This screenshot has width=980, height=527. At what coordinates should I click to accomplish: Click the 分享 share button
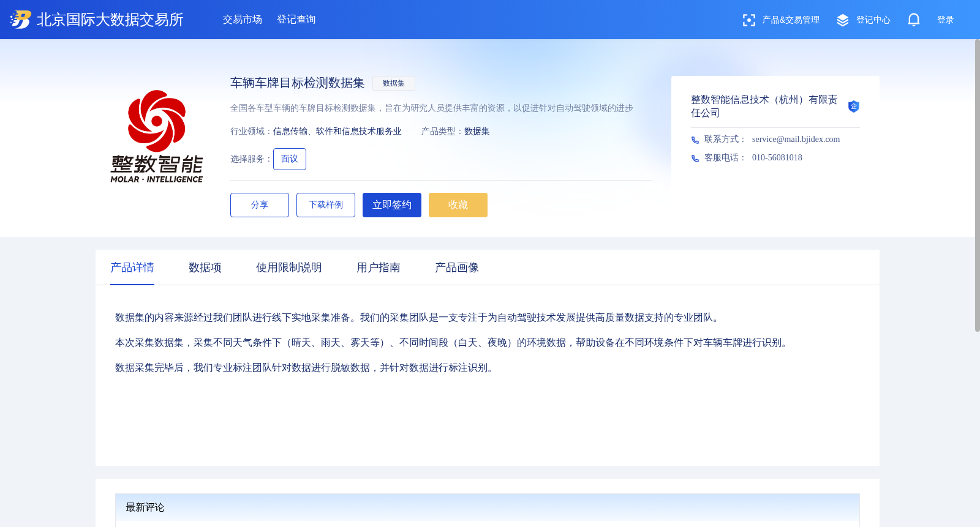click(260, 205)
